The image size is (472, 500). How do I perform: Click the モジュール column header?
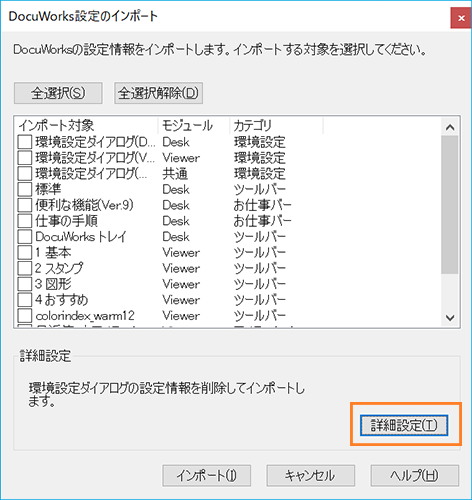pos(194,126)
